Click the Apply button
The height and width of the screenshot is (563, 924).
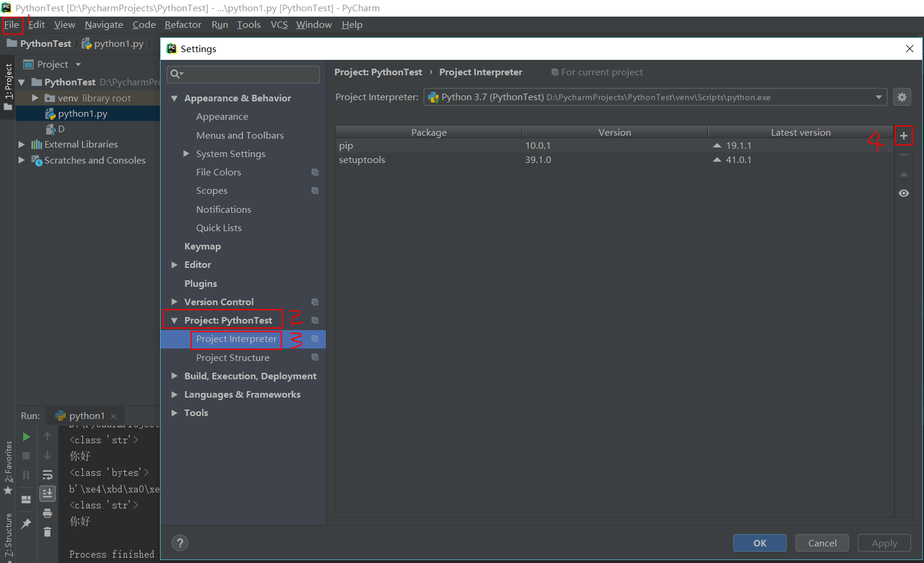pos(884,543)
